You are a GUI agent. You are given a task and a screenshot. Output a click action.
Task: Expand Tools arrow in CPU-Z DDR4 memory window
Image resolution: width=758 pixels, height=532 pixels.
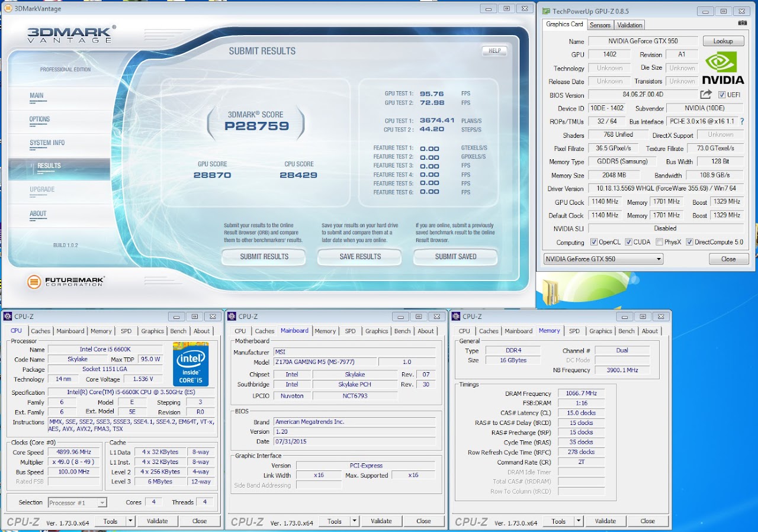pyautogui.click(x=578, y=521)
